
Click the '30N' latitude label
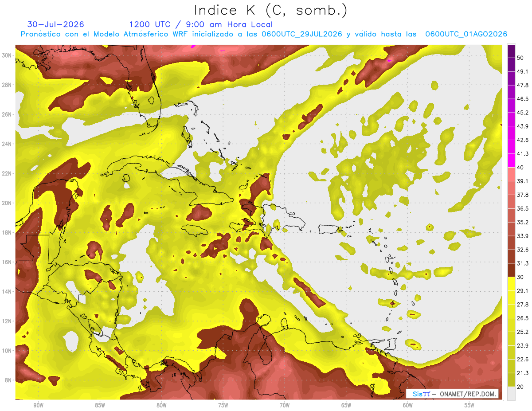7,55
